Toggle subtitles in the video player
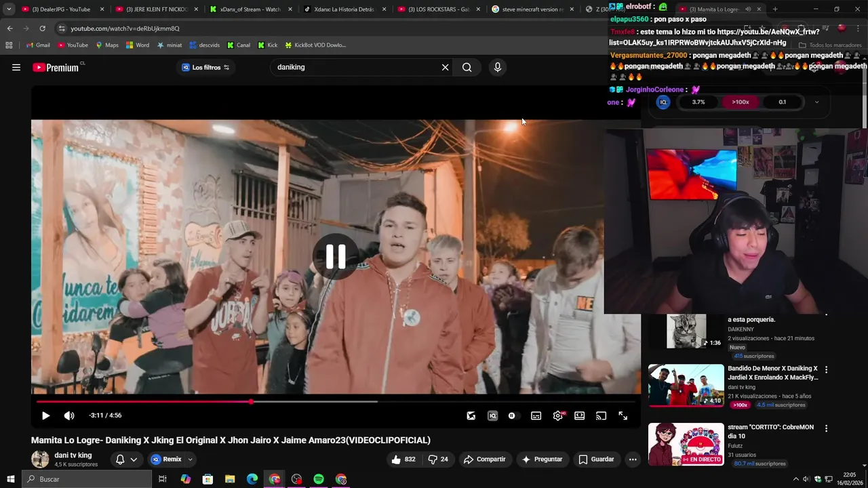The image size is (868, 488). click(536, 415)
